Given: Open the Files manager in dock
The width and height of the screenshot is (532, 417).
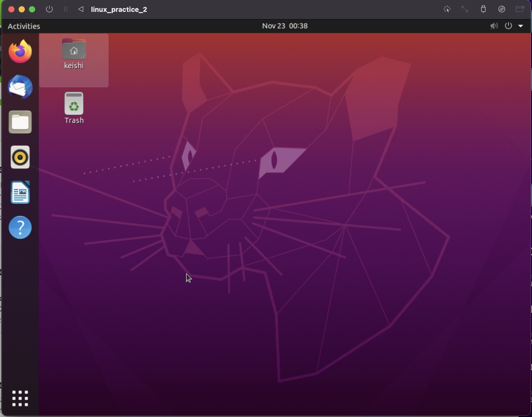Looking at the screenshot, I should (x=20, y=122).
